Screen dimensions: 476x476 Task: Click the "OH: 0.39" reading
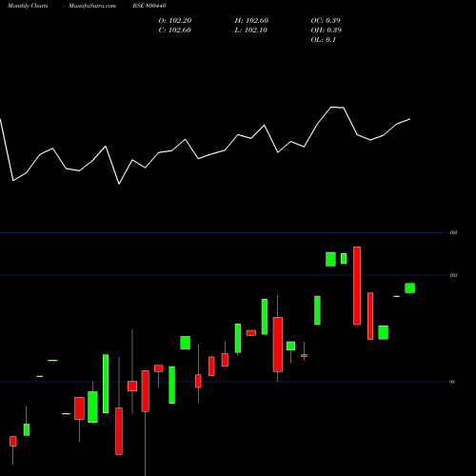327,30
